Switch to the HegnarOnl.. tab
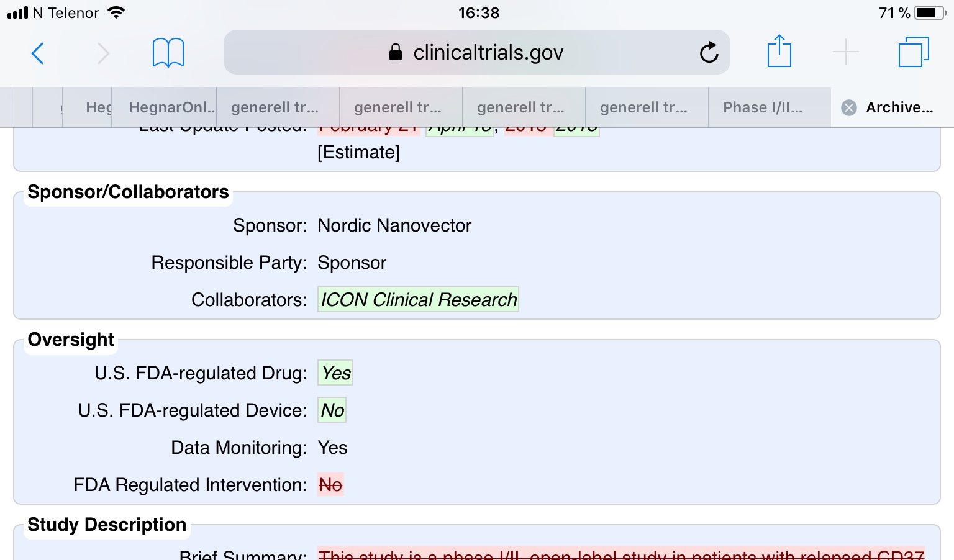This screenshot has height=560, width=954. 171,107
